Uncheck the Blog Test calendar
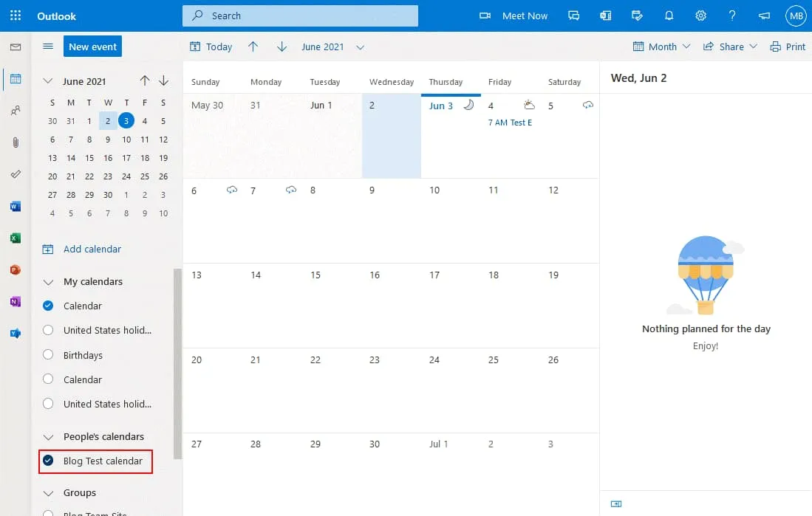 49,461
